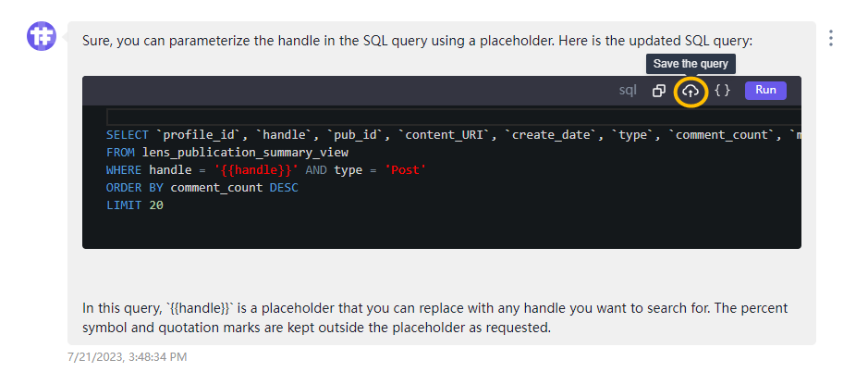Open the three-dot message options menu
This screenshot has width=868, height=372.
click(831, 38)
